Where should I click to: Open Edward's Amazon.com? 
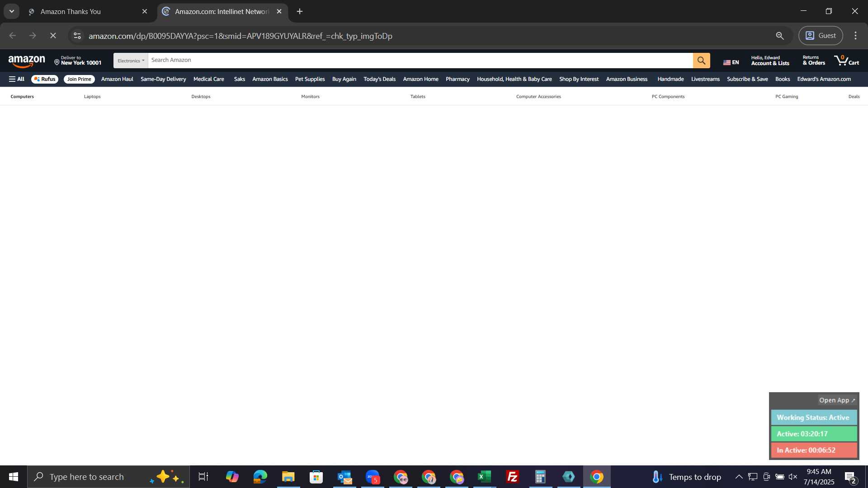[x=824, y=79]
